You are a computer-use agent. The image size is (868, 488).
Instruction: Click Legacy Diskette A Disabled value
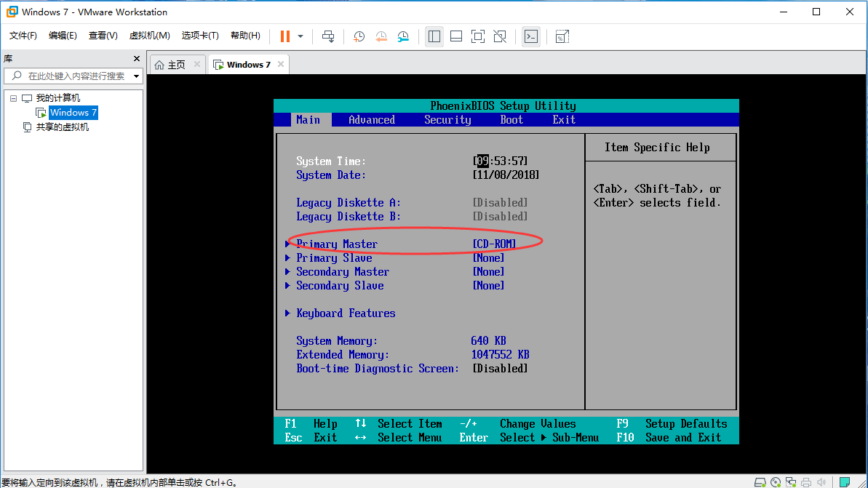point(500,202)
